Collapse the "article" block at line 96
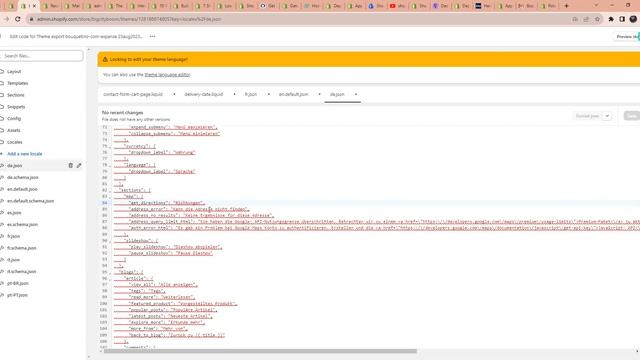Viewport: 640px width, 360px height. (x=110, y=279)
